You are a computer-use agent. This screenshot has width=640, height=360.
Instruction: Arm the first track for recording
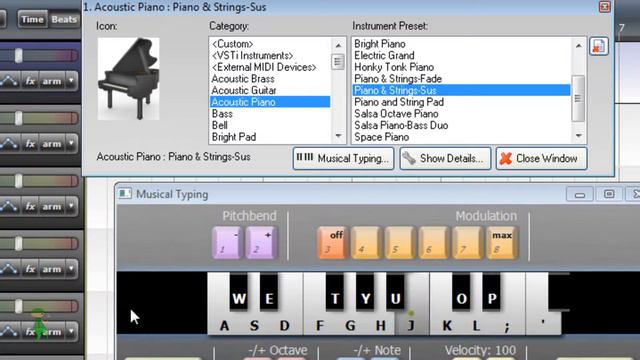[52, 81]
